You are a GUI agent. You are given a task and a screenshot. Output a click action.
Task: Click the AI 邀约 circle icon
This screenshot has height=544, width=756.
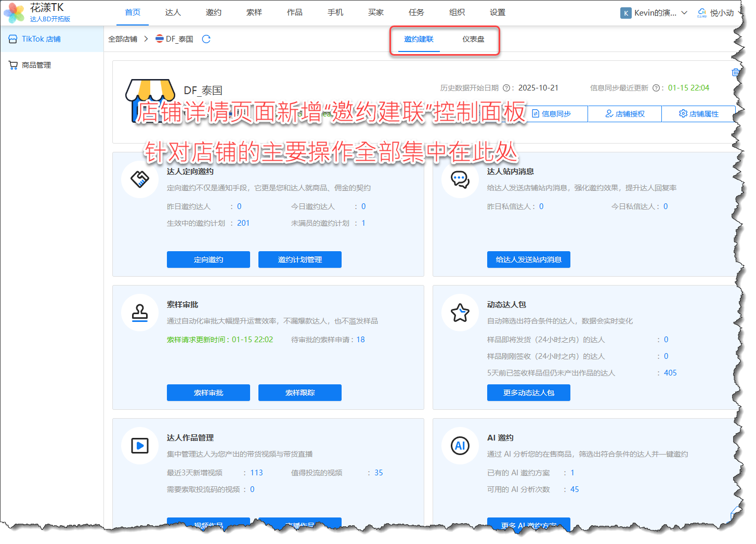click(x=460, y=446)
